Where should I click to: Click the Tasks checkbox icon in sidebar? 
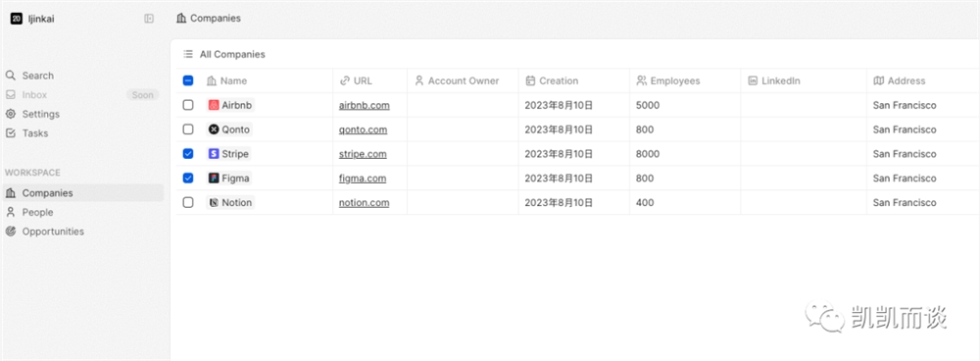click(x=11, y=133)
